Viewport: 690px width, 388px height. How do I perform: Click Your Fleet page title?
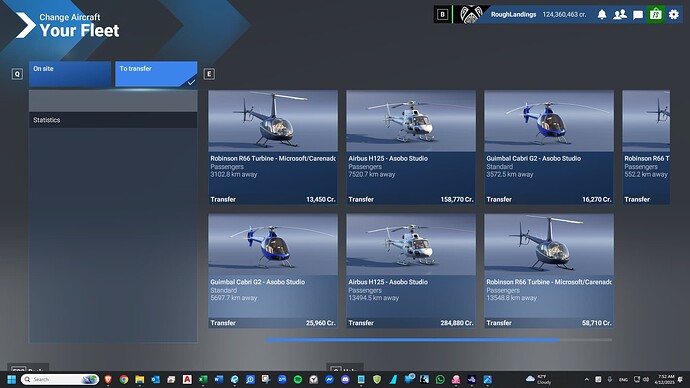click(79, 30)
